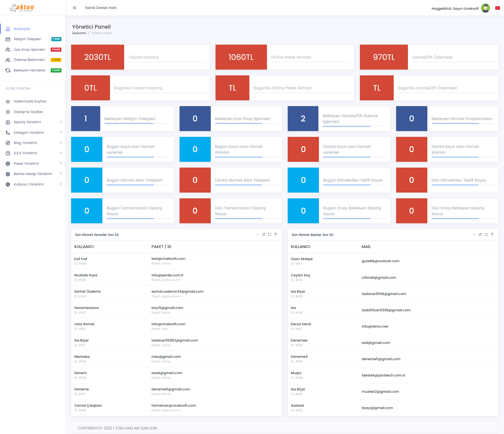Screen dimensions: 504x434
Task: Expand S.S.S Yönetimi submenu arrow
Action: tap(61, 153)
